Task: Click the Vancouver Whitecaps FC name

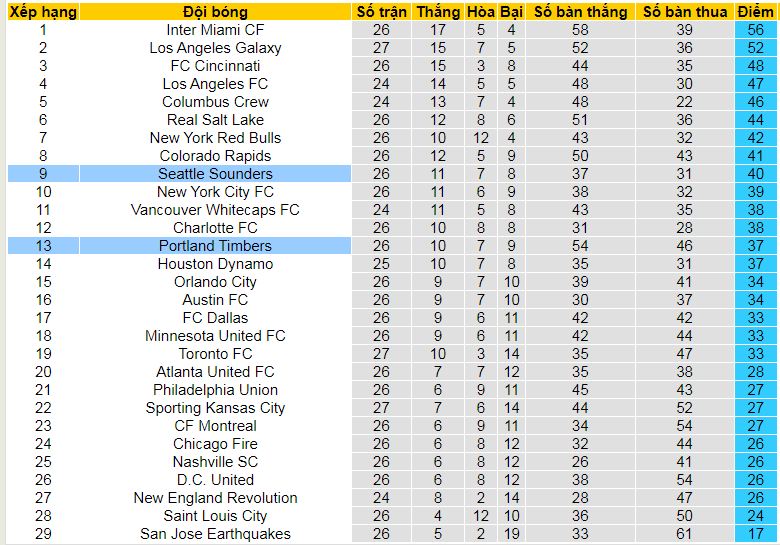Action: [x=215, y=210]
